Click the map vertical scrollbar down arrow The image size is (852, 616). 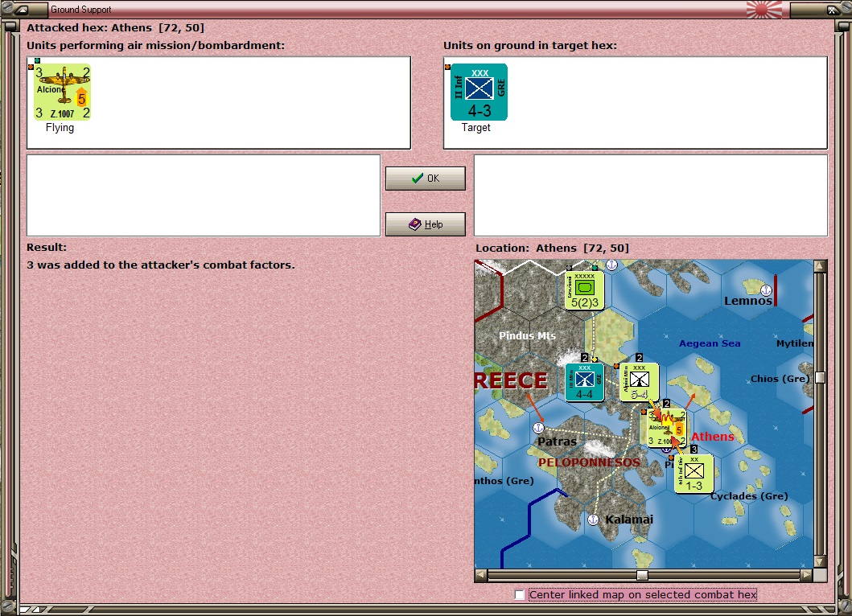[x=821, y=561]
